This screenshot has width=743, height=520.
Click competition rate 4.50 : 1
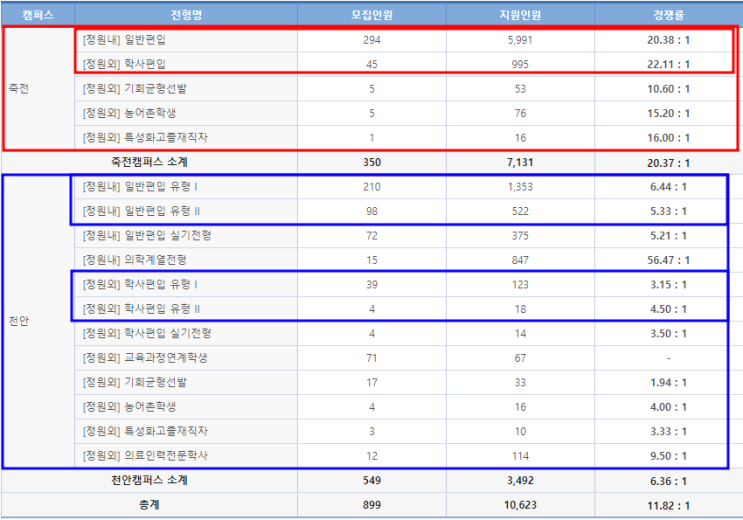coord(668,309)
